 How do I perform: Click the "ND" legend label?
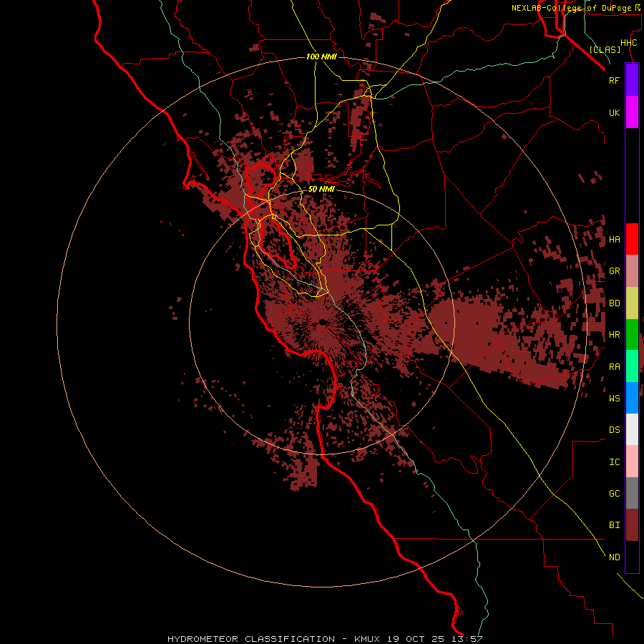[x=615, y=557]
